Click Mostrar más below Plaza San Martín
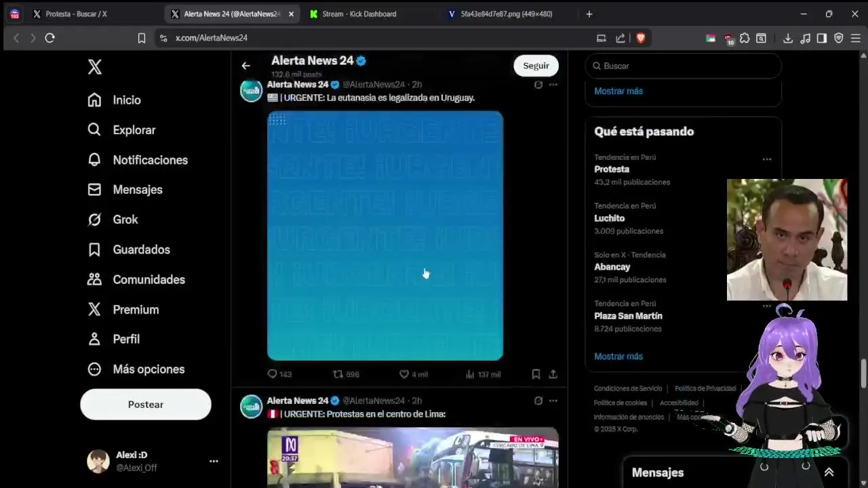The image size is (868, 488). pyautogui.click(x=618, y=357)
